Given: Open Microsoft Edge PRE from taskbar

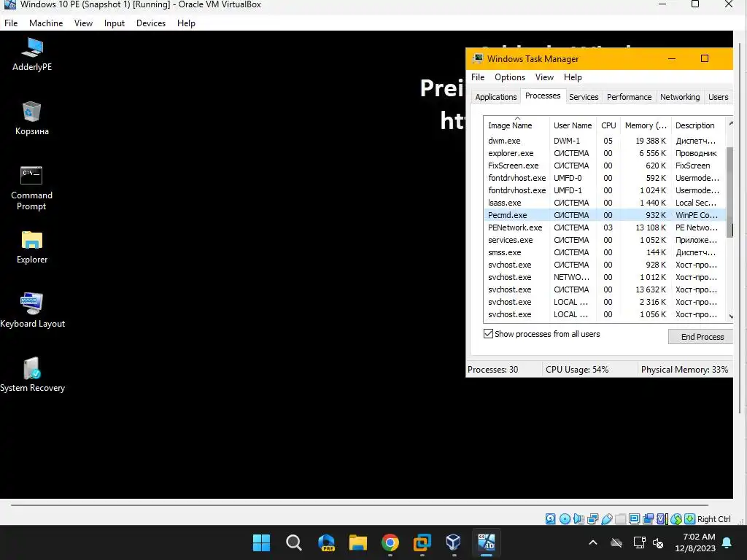Looking at the screenshot, I should coord(326,542).
